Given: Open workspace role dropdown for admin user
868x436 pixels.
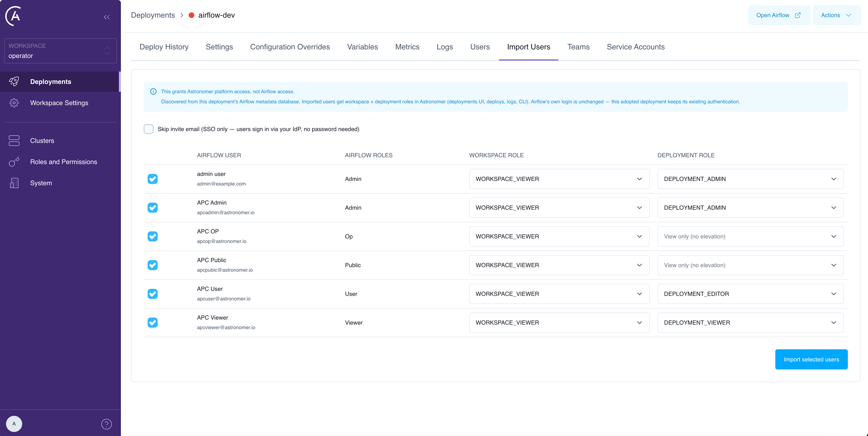Looking at the screenshot, I should pyautogui.click(x=559, y=179).
